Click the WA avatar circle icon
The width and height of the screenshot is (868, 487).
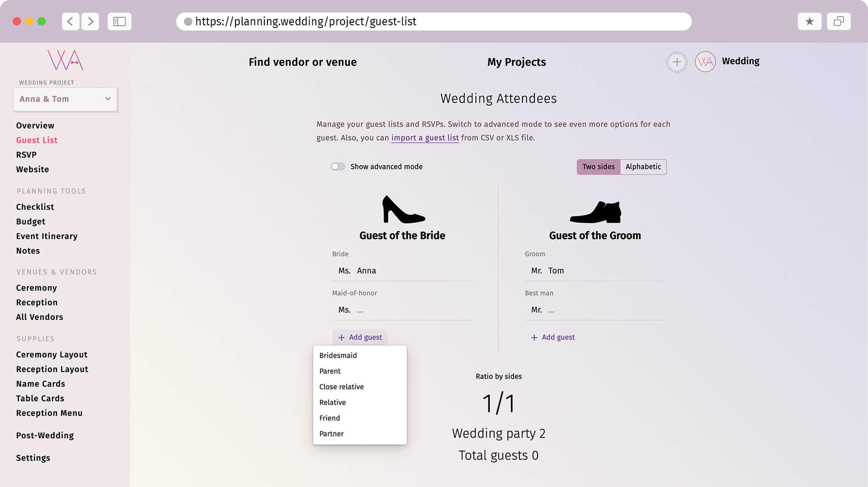pos(705,61)
